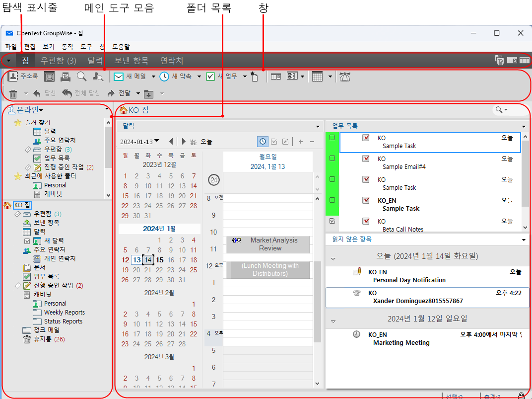The width and height of the screenshot is (532, 399).
Task: Open the 달력 panel header dropdown arrow
Action: click(x=318, y=127)
